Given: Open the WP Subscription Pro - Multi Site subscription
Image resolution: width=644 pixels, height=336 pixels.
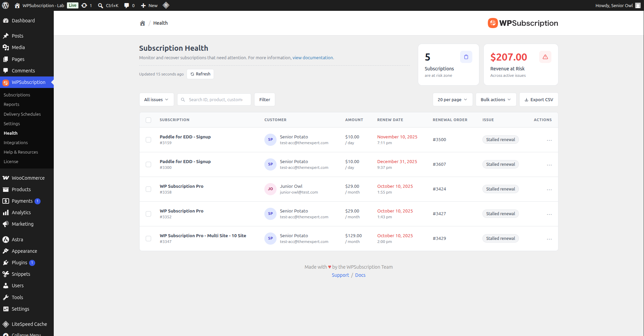Looking at the screenshot, I should (x=203, y=236).
